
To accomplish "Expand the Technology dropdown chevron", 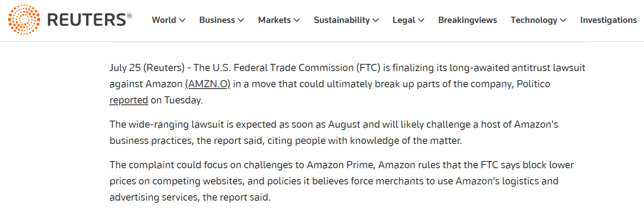I will [563, 20].
